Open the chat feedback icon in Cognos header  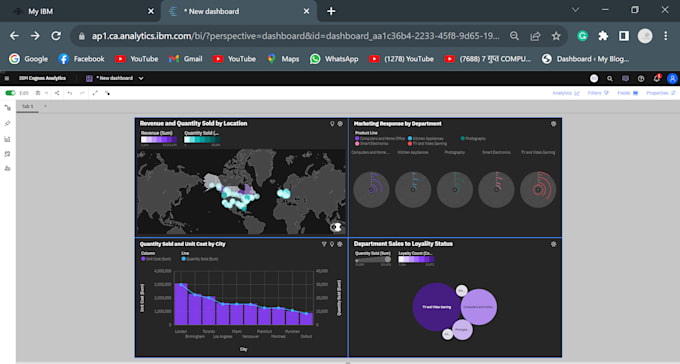click(x=625, y=79)
